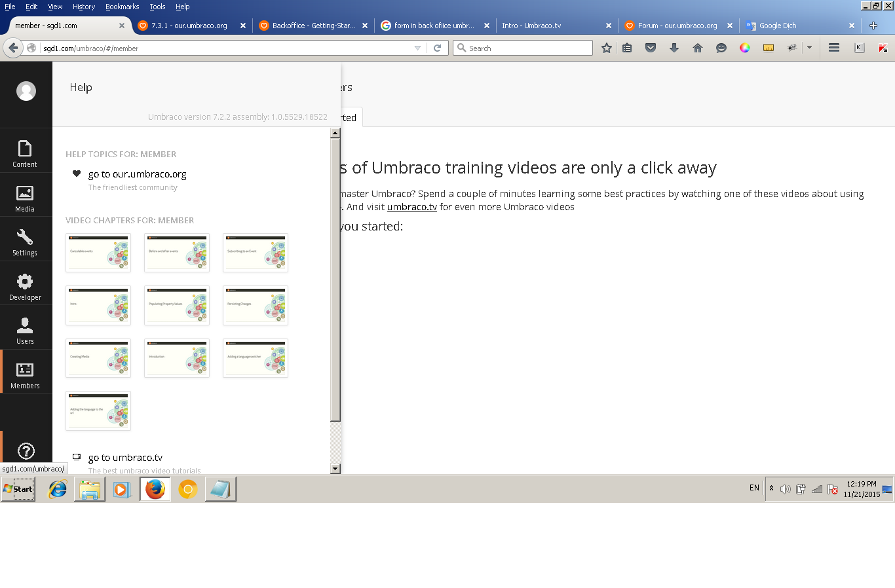Open the Content section
Image resolution: width=895 pixels, height=588 pixels.
point(25,154)
